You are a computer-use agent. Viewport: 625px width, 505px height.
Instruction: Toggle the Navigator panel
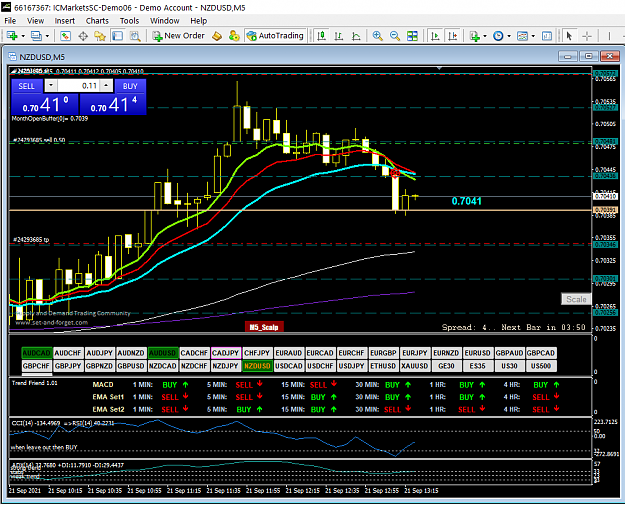(x=100, y=36)
